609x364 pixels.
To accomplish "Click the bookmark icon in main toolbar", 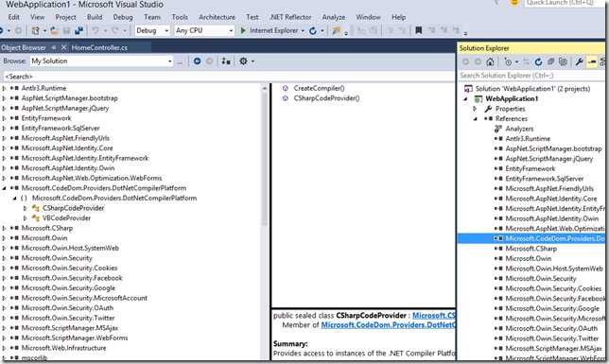I will coord(418,30).
